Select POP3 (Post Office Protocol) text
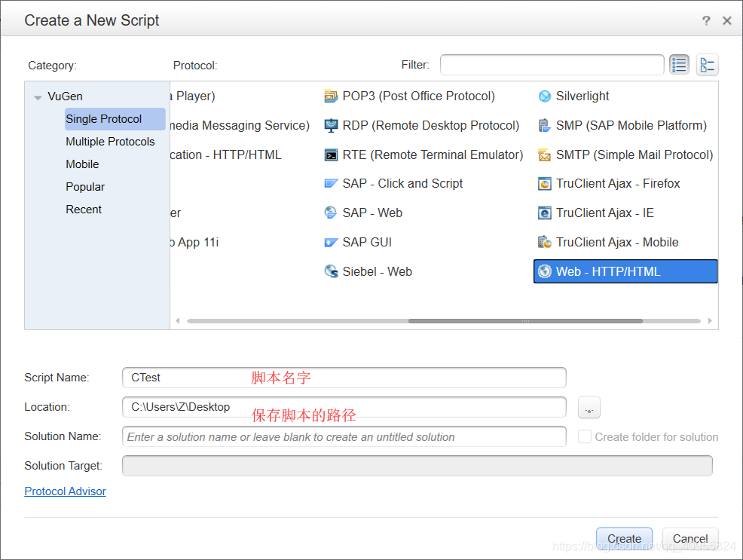The height and width of the screenshot is (560, 743). pyautogui.click(x=418, y=96)
